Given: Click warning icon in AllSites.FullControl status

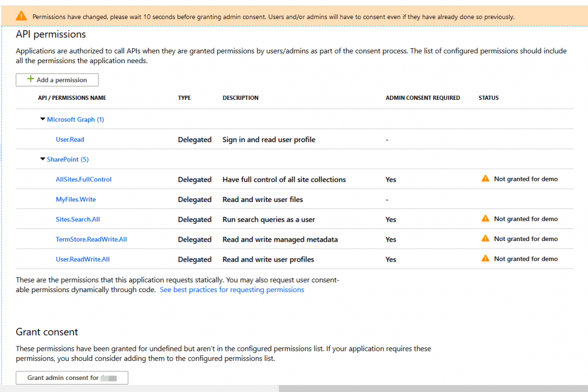Looking at the screenshot, I should pyautogui.click(x=485, y=178).
